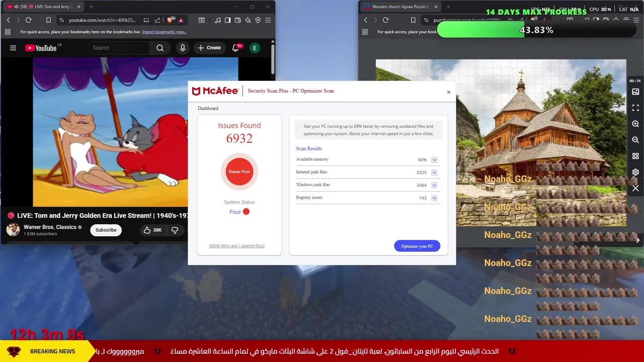Zoom in on the jigsaw puzzle
644x362 pixels.
pyautogui.click(x=635, y=124)
